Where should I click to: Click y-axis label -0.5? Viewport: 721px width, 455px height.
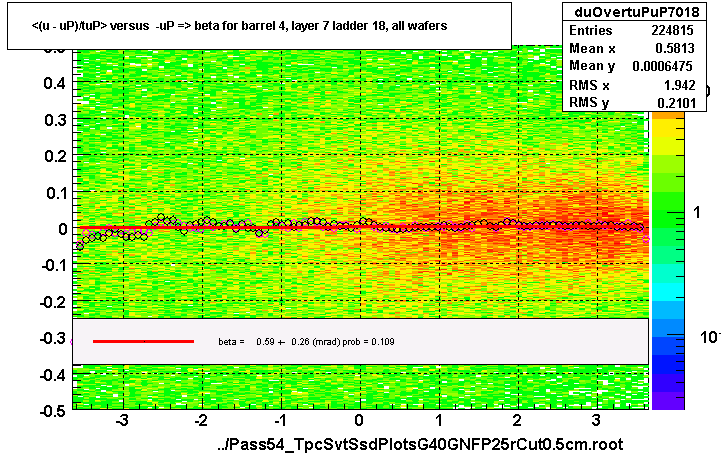pyautogui.click(x=53, y=411)
